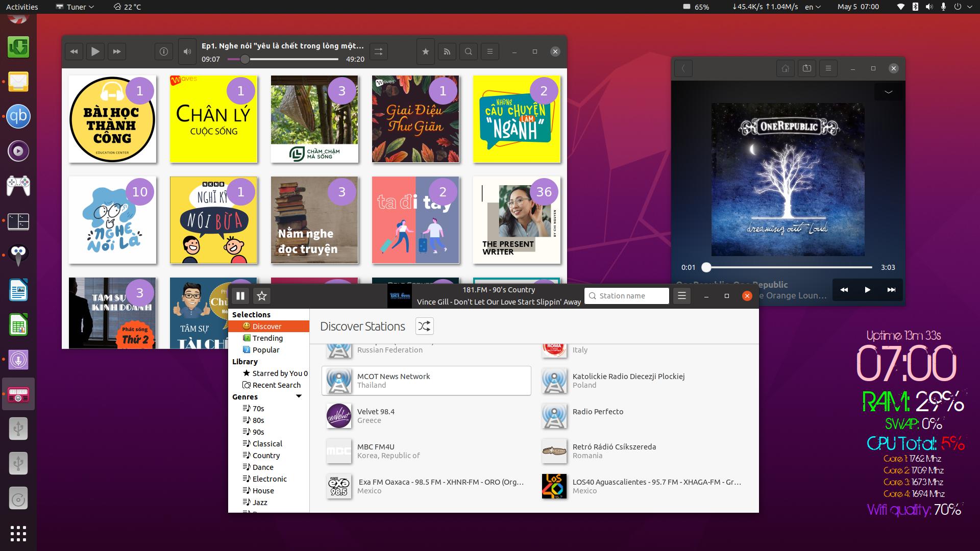The width and height of the screenshot is (980, 551).
Task: Open the May 5 07:00 clock menu
Action: [858, 7]
